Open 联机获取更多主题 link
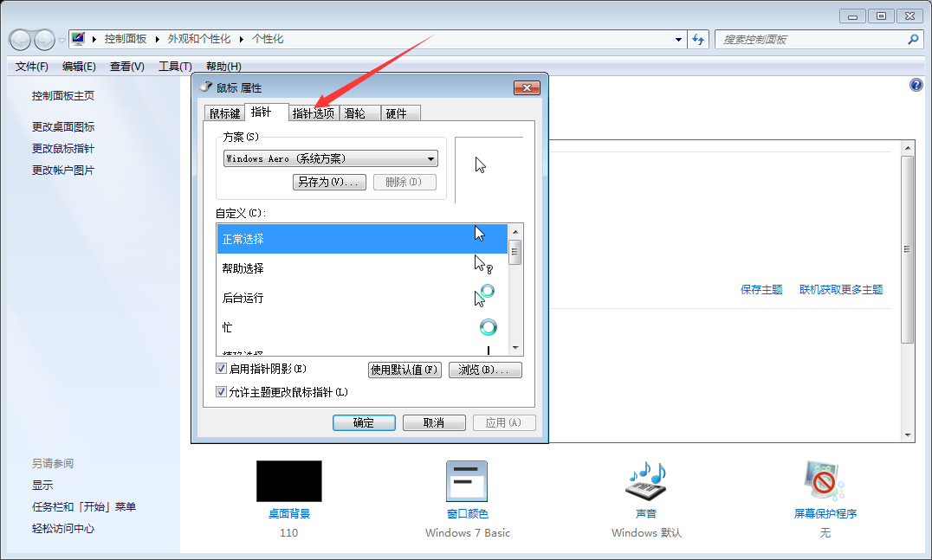This screenshot has width=932, height=560. (x=840, y=292)
